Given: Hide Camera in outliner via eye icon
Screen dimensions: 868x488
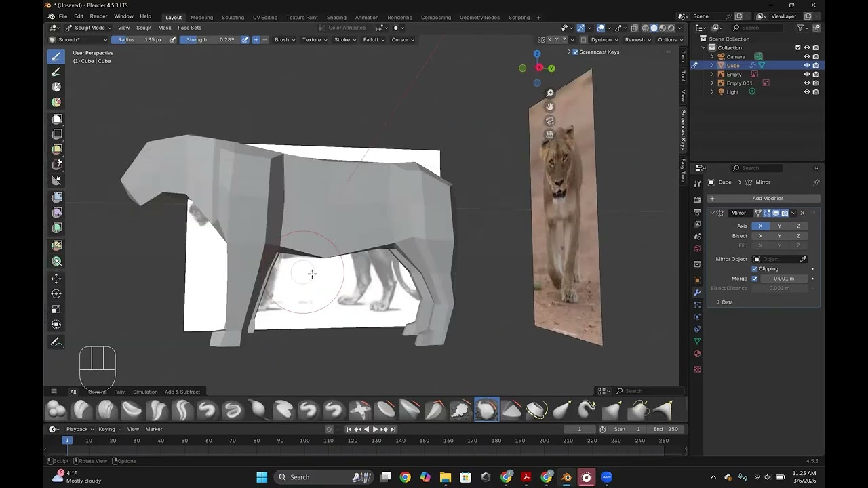Looking at the screenshot, I should (x=807, y=56).
